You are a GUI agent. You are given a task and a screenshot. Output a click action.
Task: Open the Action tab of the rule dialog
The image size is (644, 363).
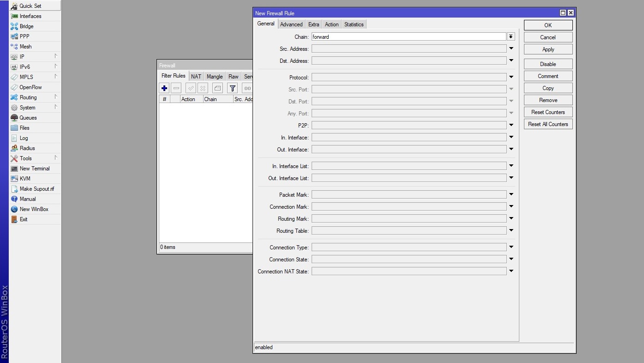pos(331,24)
